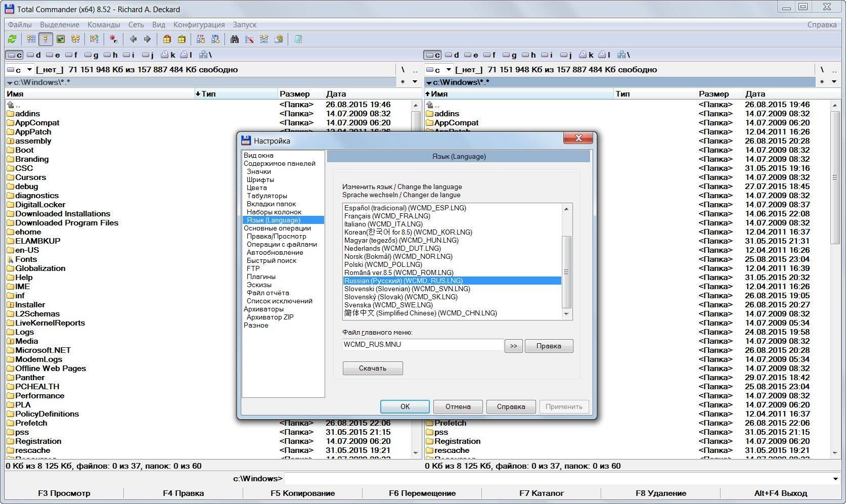Open the Конфигурация menu
846x504 pixels.
click(199, 24)
